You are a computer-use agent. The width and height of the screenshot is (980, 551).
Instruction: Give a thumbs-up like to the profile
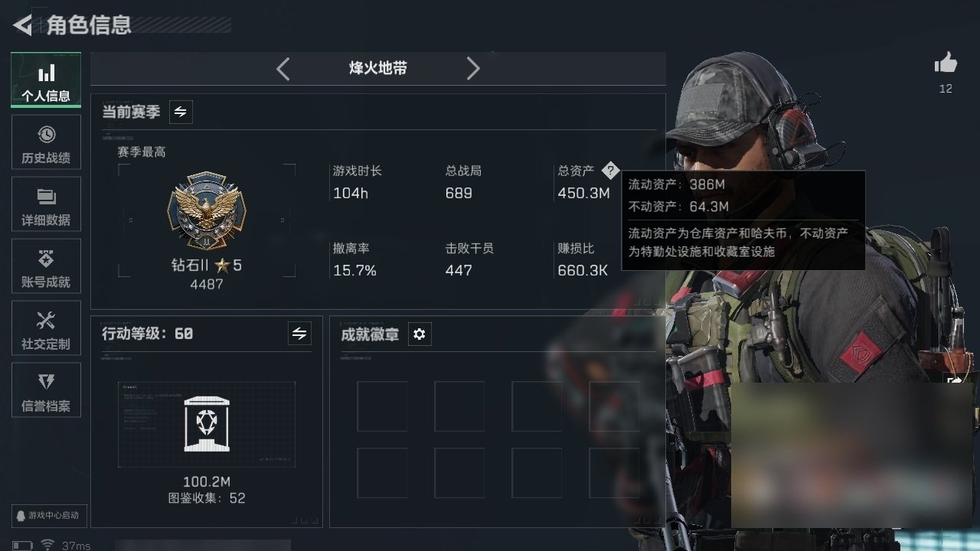[x=946, y=64]
